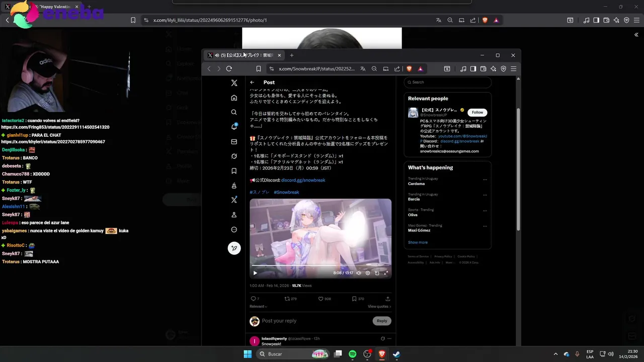Open Brave Wallet icon in front window
This screenshot has width=644, height=362.
pos(483,69)
